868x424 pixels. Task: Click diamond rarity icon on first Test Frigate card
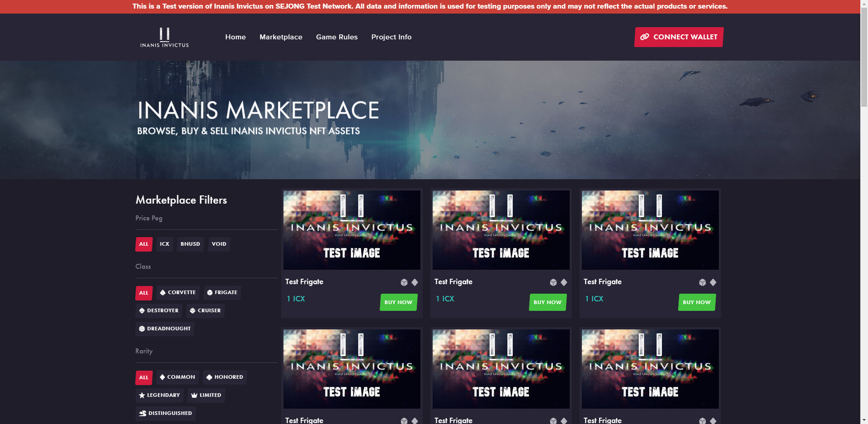point(415,282)
